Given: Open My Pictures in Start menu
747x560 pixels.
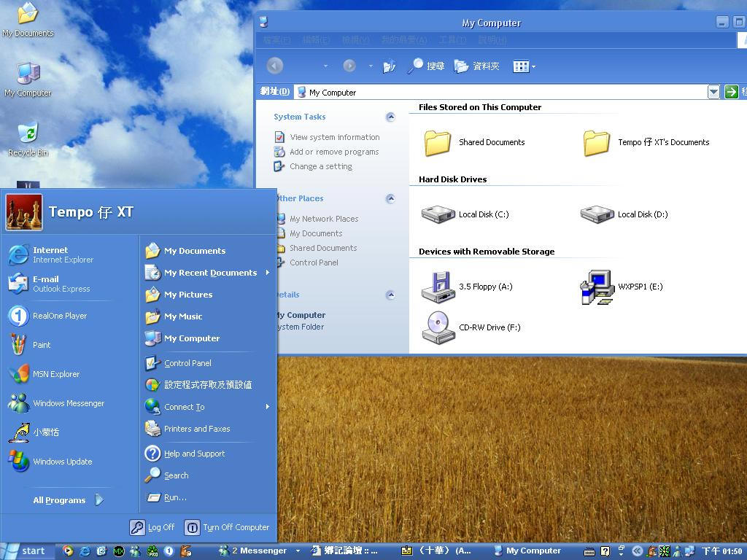Looking at the screenshot, I should point(179,295).
